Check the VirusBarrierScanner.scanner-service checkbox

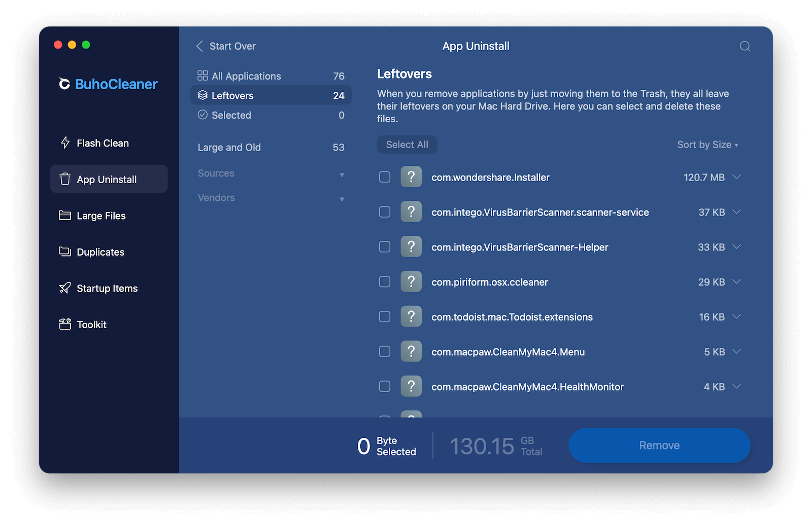[x=385, y=212]
